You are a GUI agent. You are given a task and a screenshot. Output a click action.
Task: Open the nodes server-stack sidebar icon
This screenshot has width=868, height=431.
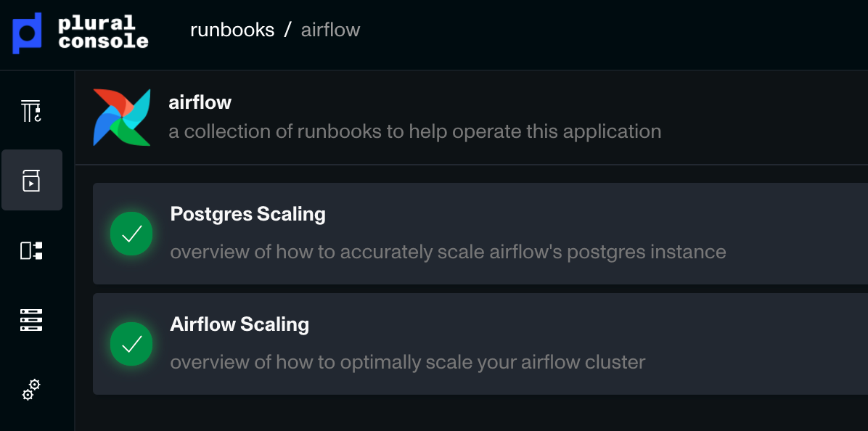[x=31, y=320]
